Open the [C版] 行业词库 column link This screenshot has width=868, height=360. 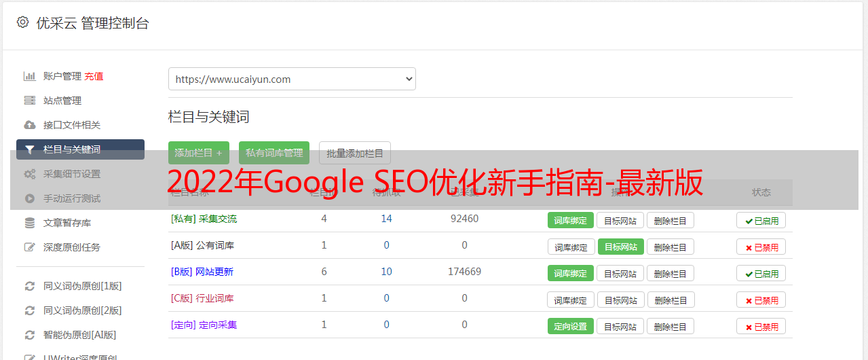202,298
